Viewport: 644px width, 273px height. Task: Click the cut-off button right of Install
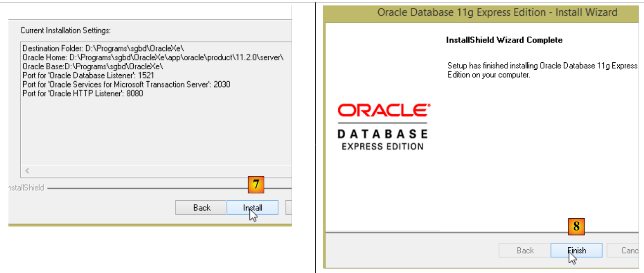pyautogui.click(x=289, y=208)
